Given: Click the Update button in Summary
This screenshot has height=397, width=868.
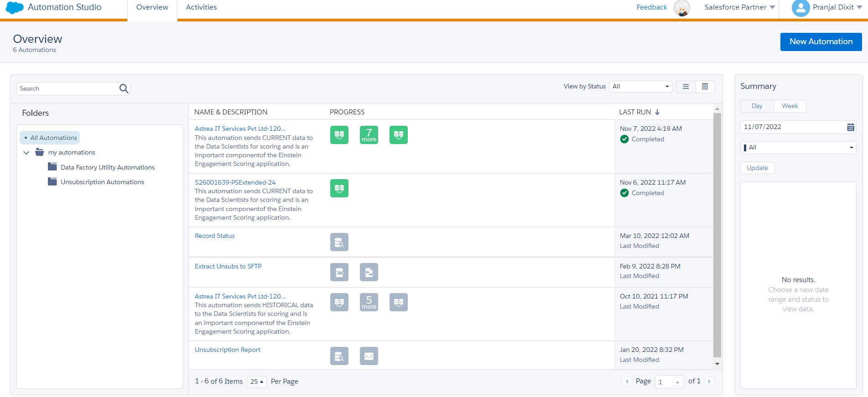Looking at the screenshot, I should point(757,168).
